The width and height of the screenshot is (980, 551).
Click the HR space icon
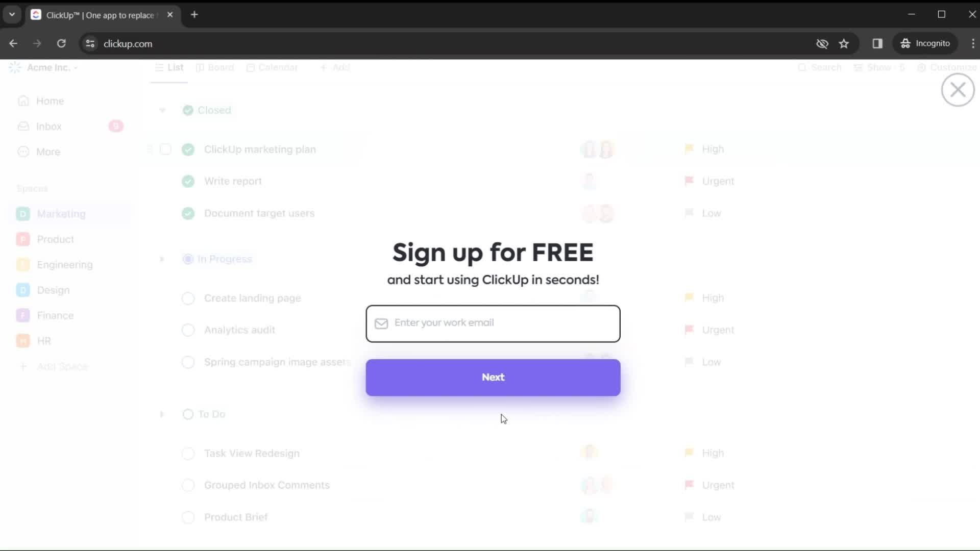click(23, 340)
